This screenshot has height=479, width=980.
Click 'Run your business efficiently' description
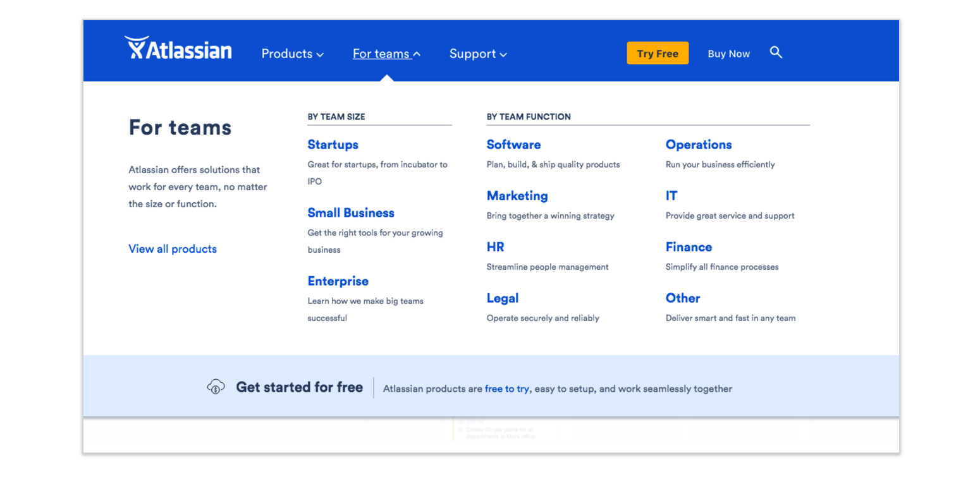720,164
